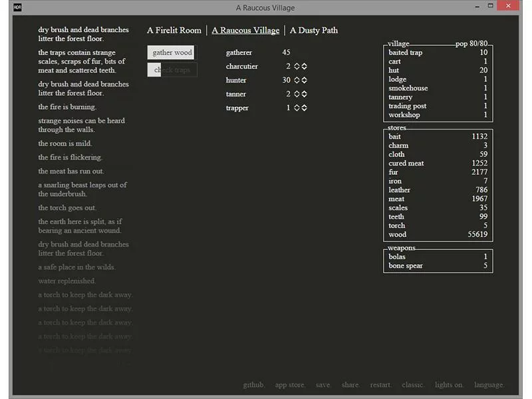Increase trapper workers by ten
The width and height of the screenshot is (532, 399).
305,106
